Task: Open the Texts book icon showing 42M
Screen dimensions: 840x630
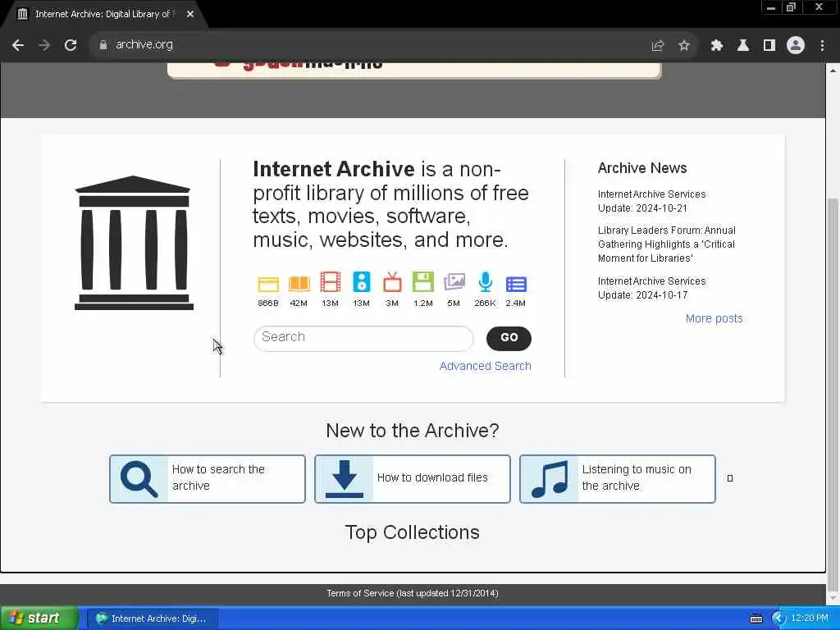Action: click(299, 283)
